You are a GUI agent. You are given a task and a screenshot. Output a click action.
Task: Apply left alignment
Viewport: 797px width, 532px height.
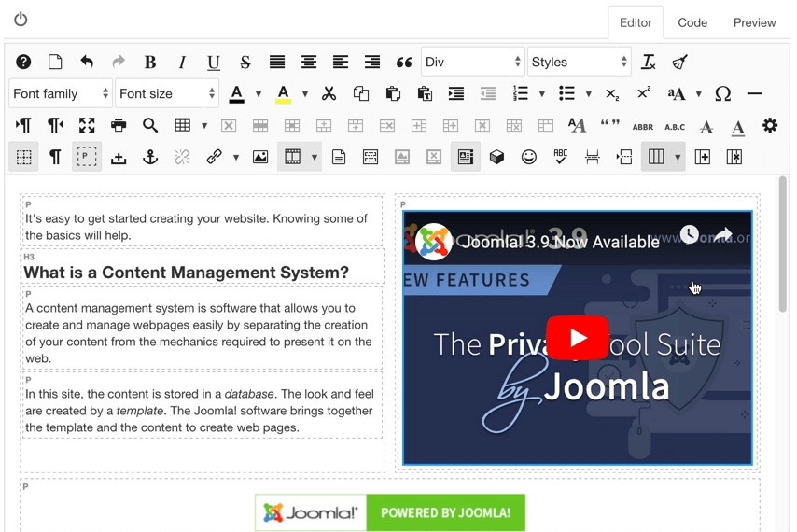coord(340,62)
